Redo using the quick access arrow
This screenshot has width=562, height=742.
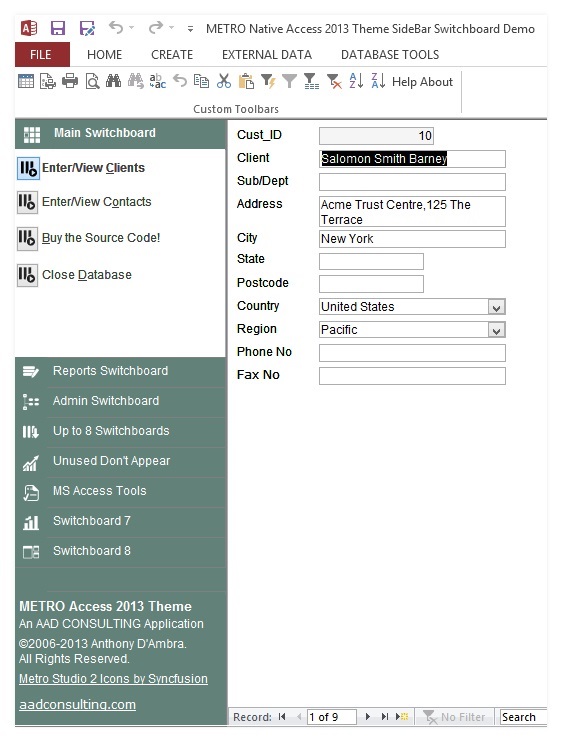pyautogui.click(x=156, y=28)
